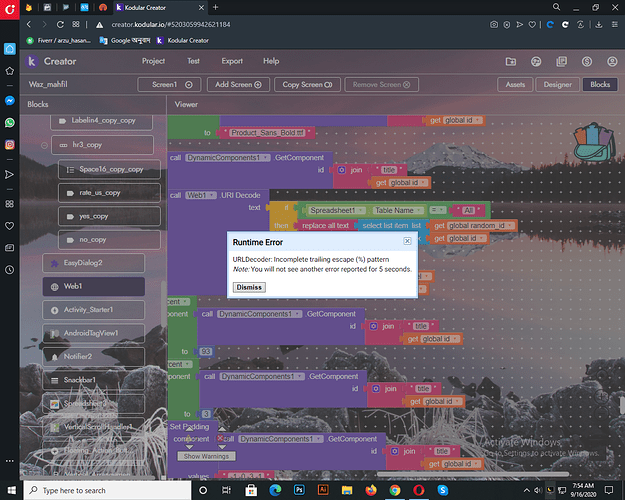The width and height of the screenshot is (625, 500).
Task: Select rate_us_copy in the Blocks list
Action: [x=110, y=193]
